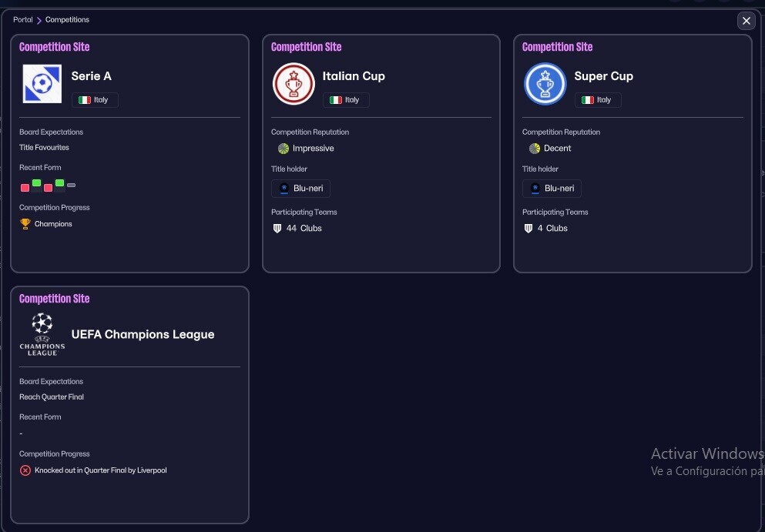Click the Serie A competition logo
The width and height of the screenshot is (765, 532).
coord(42,84)
